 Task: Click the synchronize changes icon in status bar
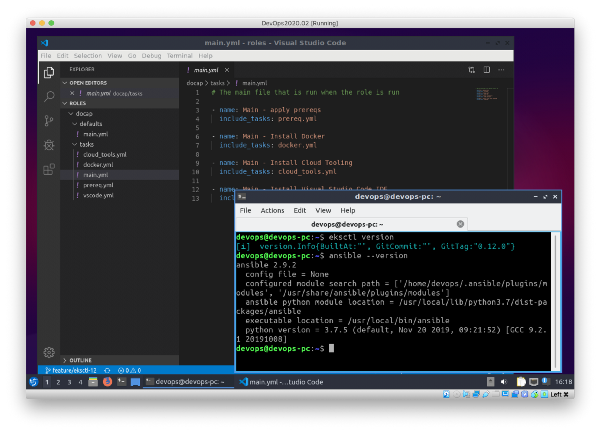click(108, 370)
